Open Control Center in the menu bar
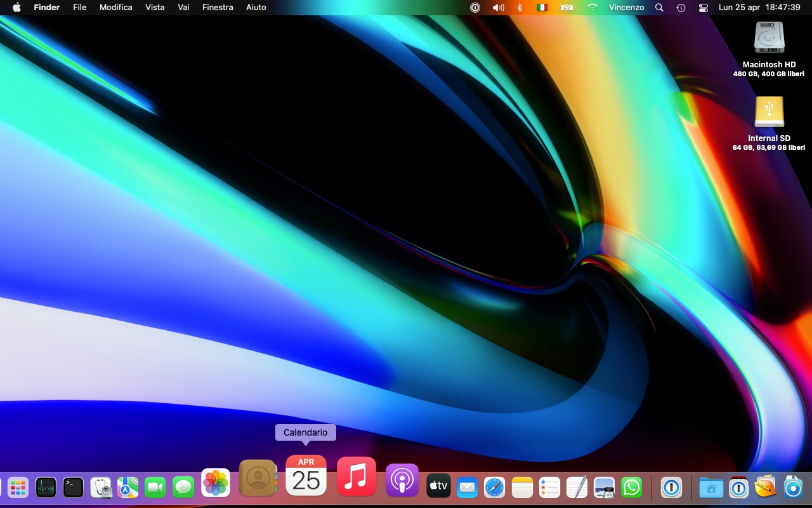812x508 pixels. pos(703,8)
